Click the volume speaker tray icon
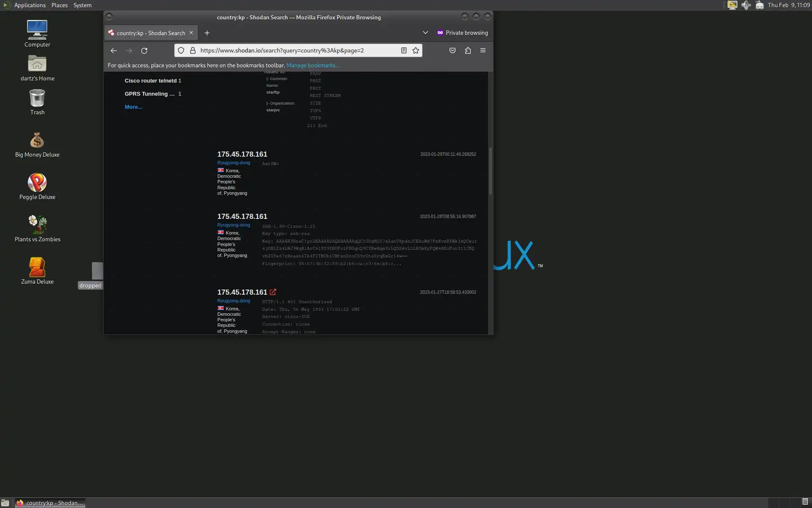This screenshot has width=812, height=508. pos(746,5)
